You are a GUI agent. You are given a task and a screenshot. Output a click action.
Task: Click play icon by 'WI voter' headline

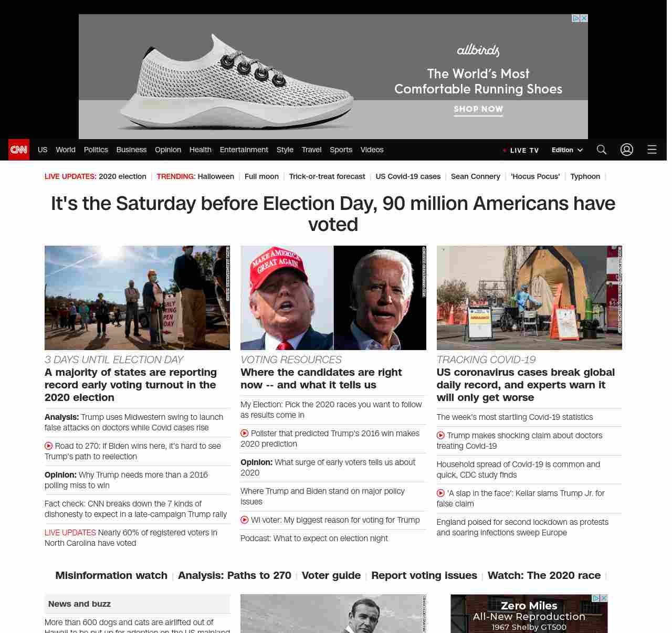(245, 520)
